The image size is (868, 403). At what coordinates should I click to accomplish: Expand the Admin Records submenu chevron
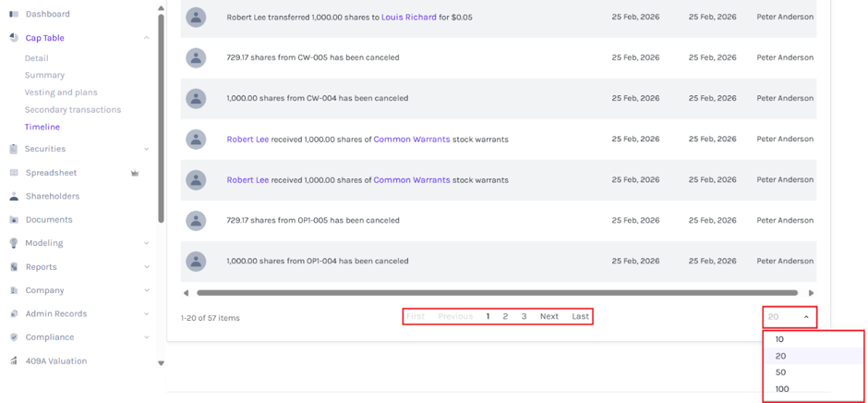click(146, 313)
